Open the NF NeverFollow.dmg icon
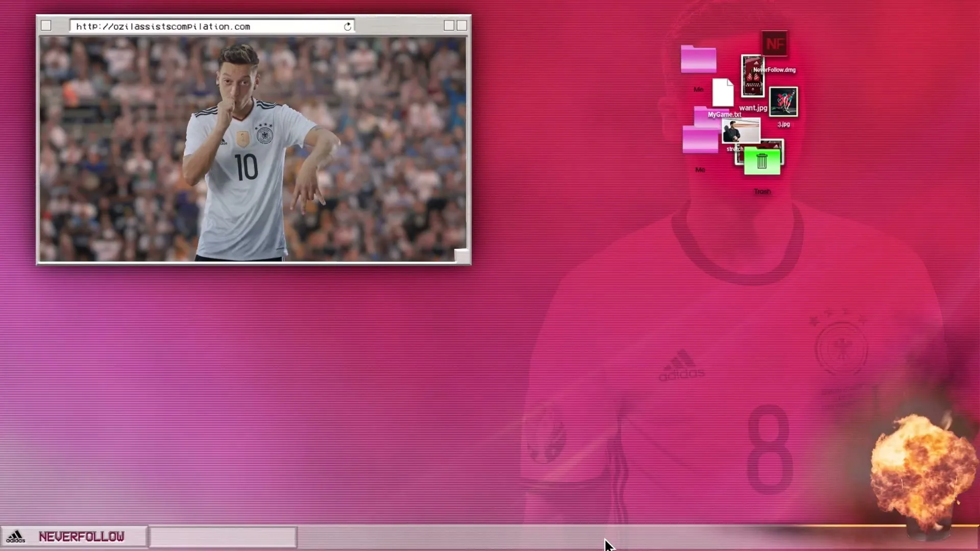Image resolution: width=980 pixels, height=551 pixels. tap(775, 44)
